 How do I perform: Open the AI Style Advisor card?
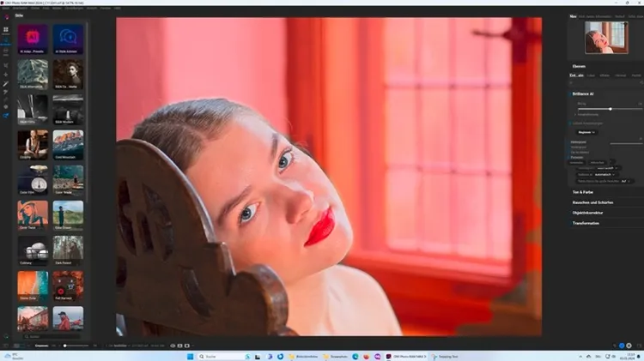(x=68, y=39)
